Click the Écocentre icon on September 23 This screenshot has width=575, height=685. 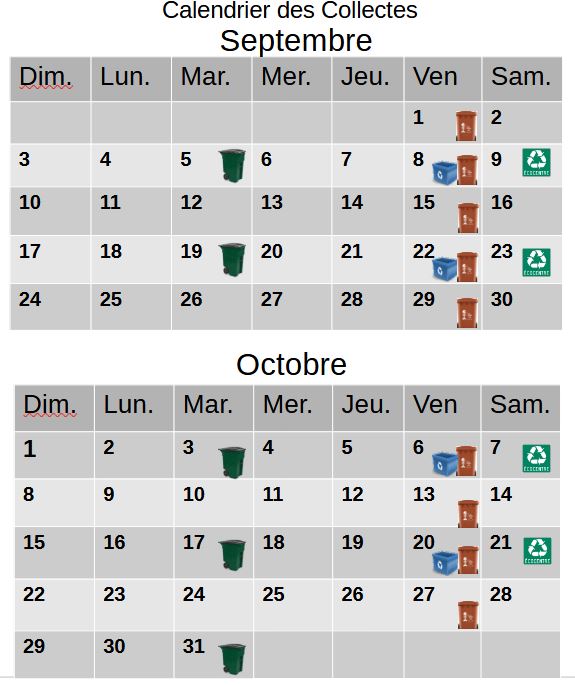click(537, 263)
